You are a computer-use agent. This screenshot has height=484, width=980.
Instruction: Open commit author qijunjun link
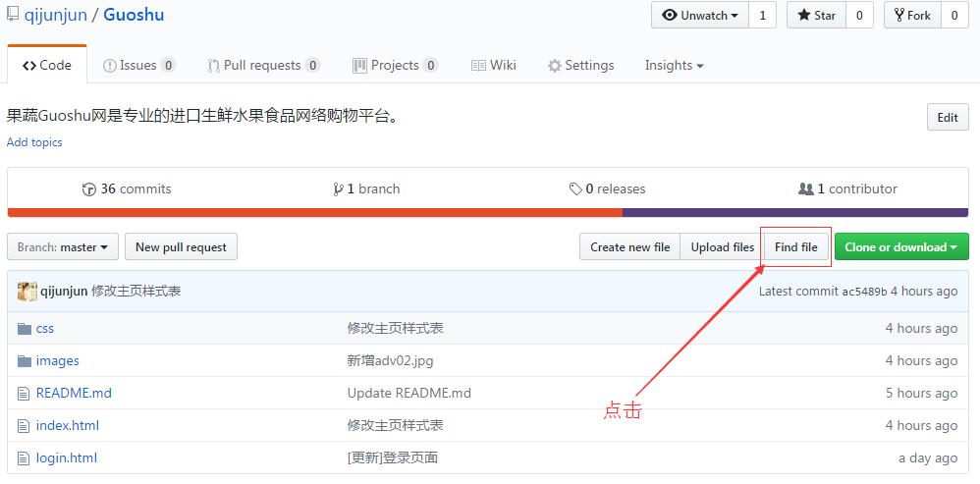[64, 291]
